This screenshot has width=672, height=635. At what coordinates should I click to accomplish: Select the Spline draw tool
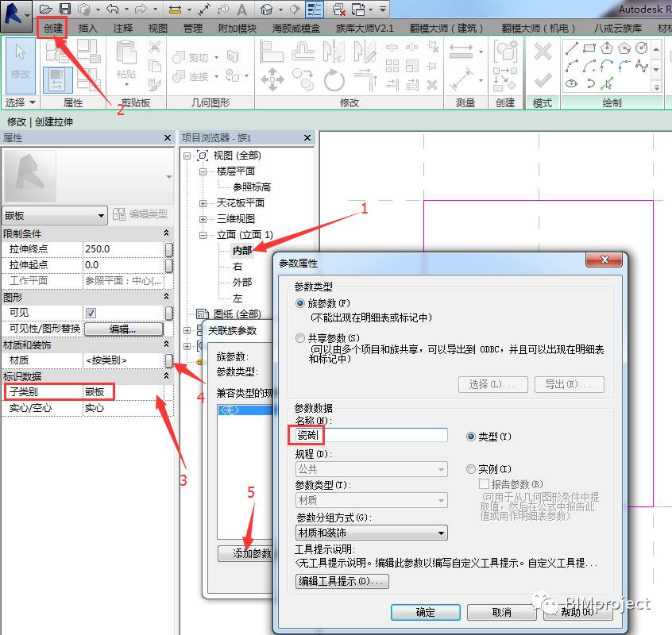[642, 66]
